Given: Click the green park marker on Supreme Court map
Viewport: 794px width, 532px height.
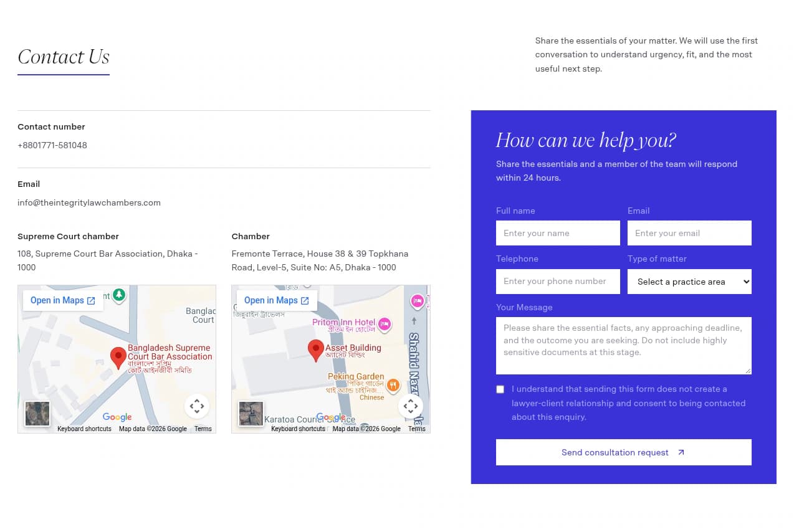Looking at the screenshot, I should click(x=119, y=295).
